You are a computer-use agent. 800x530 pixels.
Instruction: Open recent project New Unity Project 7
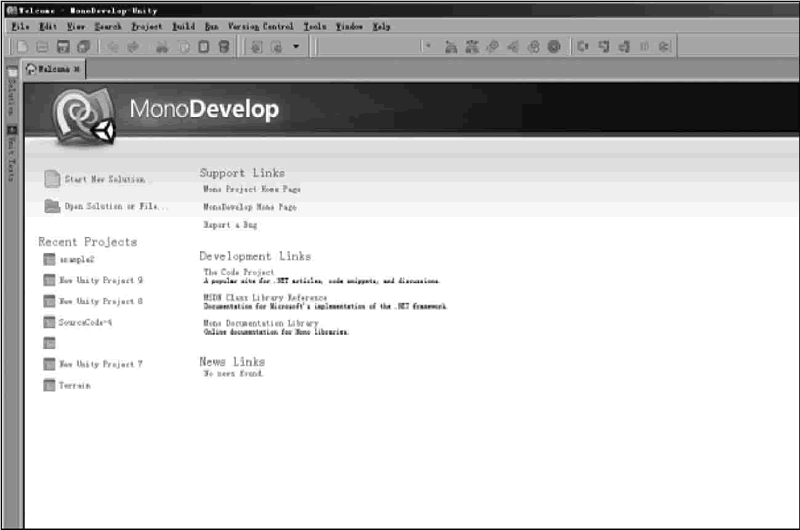click(x=100, y=365)
